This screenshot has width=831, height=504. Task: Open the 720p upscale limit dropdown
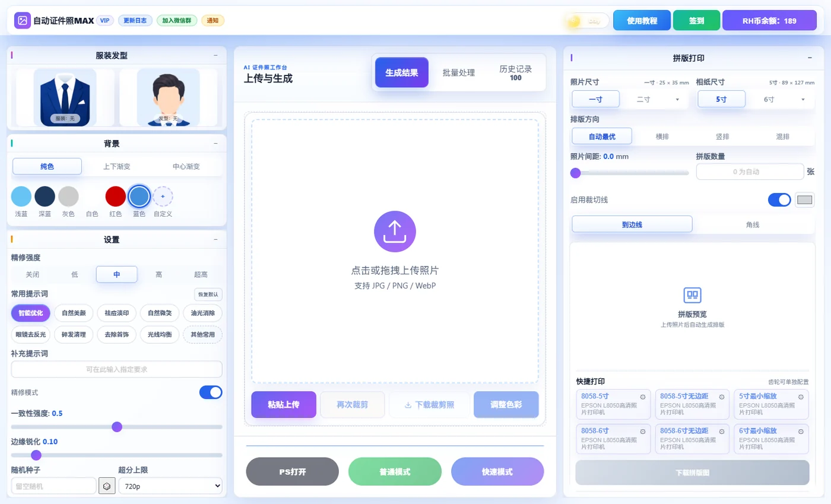pos(170,486)
